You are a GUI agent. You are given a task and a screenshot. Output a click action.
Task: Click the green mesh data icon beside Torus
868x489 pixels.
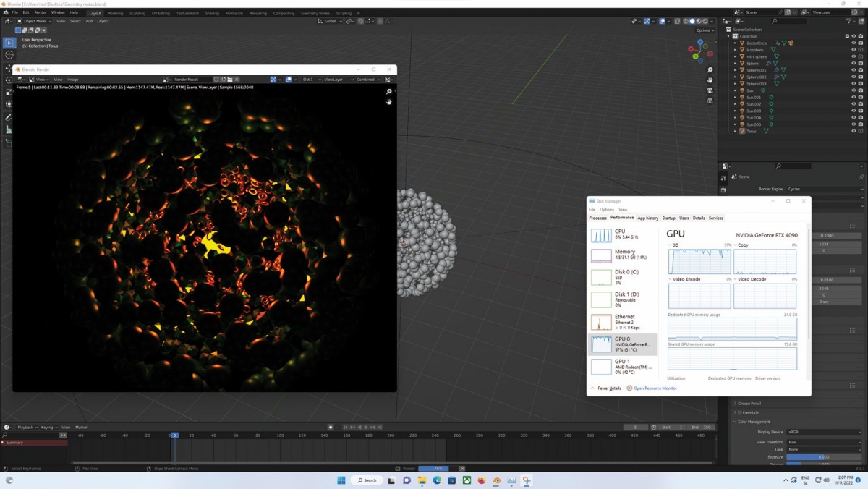click(766, 131)
